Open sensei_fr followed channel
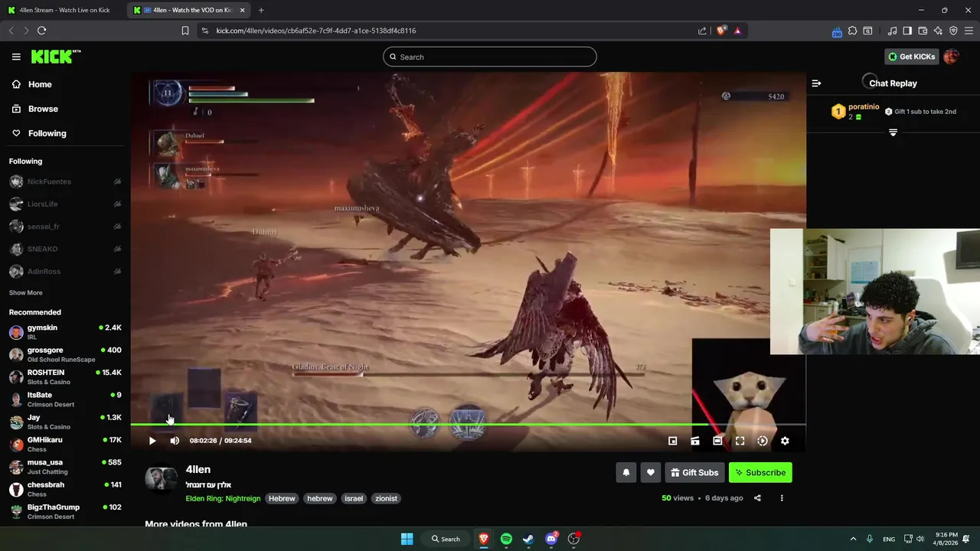The image size is (980, 551). point(65,227)
